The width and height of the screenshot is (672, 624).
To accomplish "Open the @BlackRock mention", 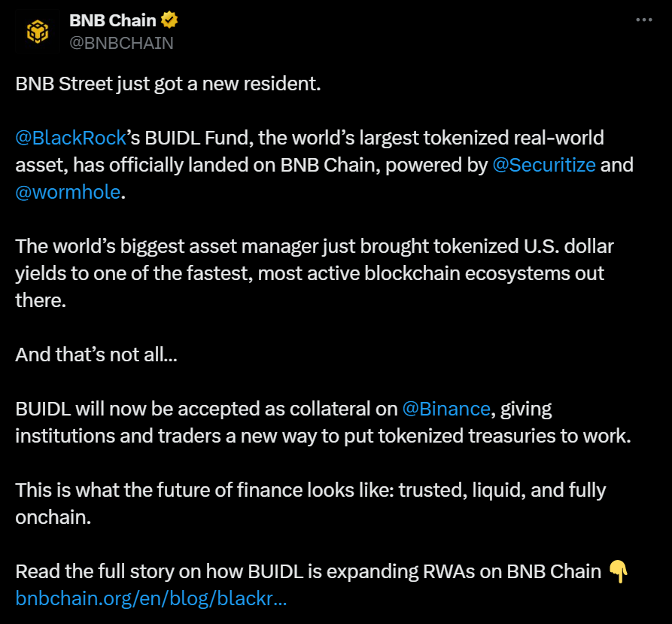I will tap(61, 138).
